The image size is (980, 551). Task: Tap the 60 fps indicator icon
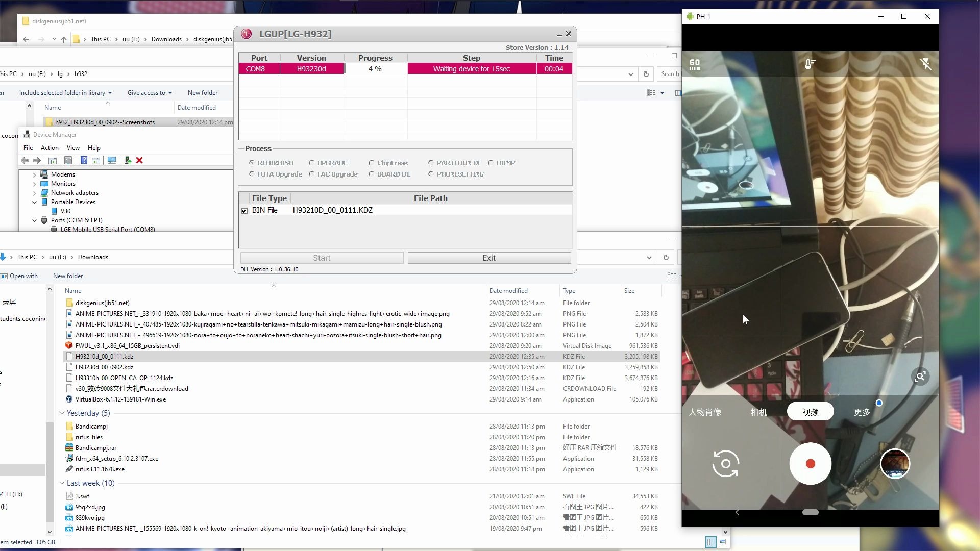[694, 64]
